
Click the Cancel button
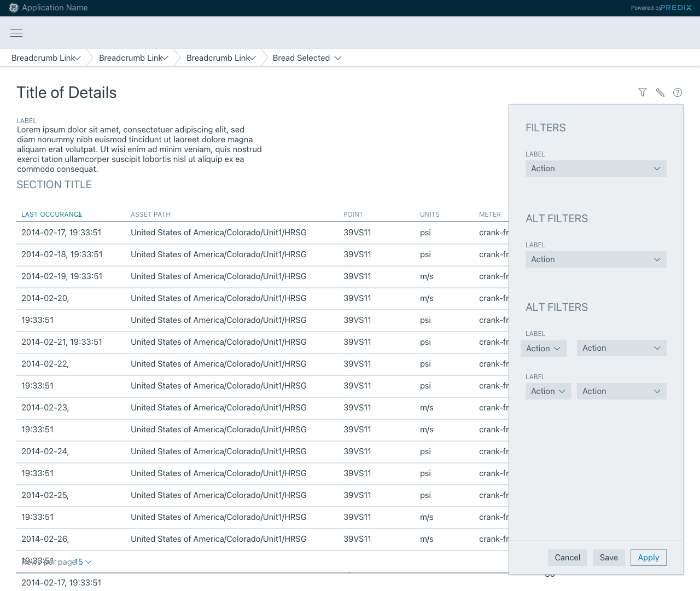point(567,558)
